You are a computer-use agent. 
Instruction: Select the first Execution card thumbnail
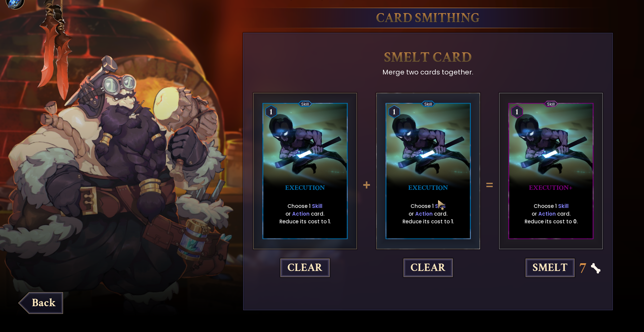[305, 171]
